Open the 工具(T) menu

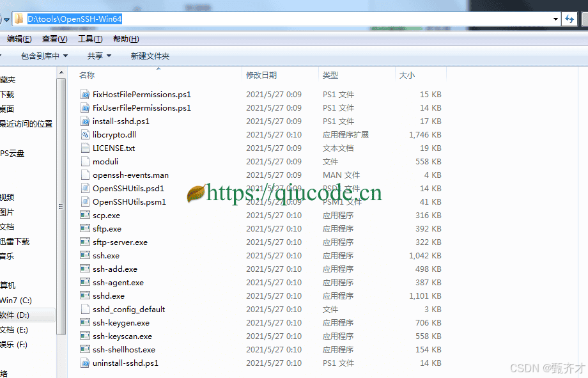click(90, 38)
